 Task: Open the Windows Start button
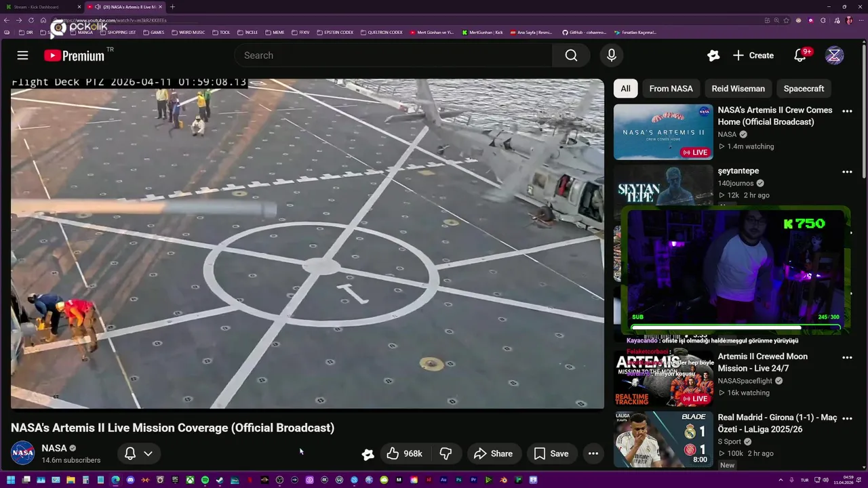coord(11,481)
